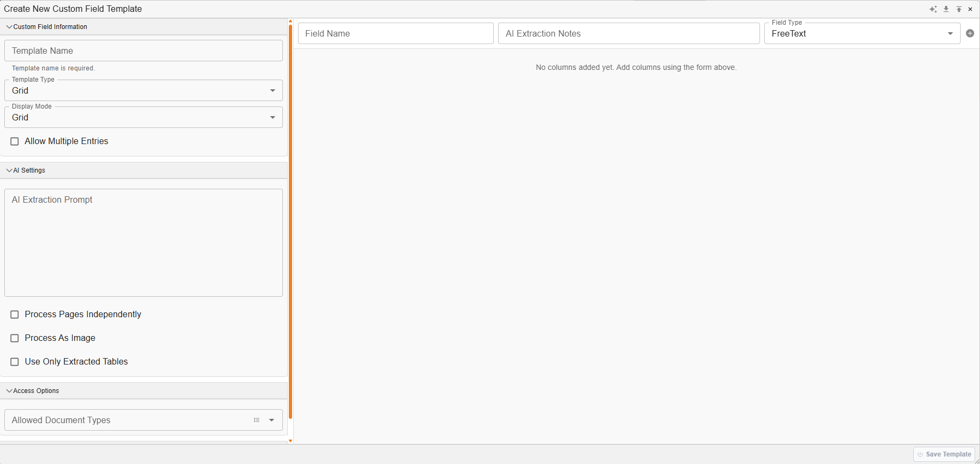
Task: Collapse the AI Settings section
Action: 144,170
